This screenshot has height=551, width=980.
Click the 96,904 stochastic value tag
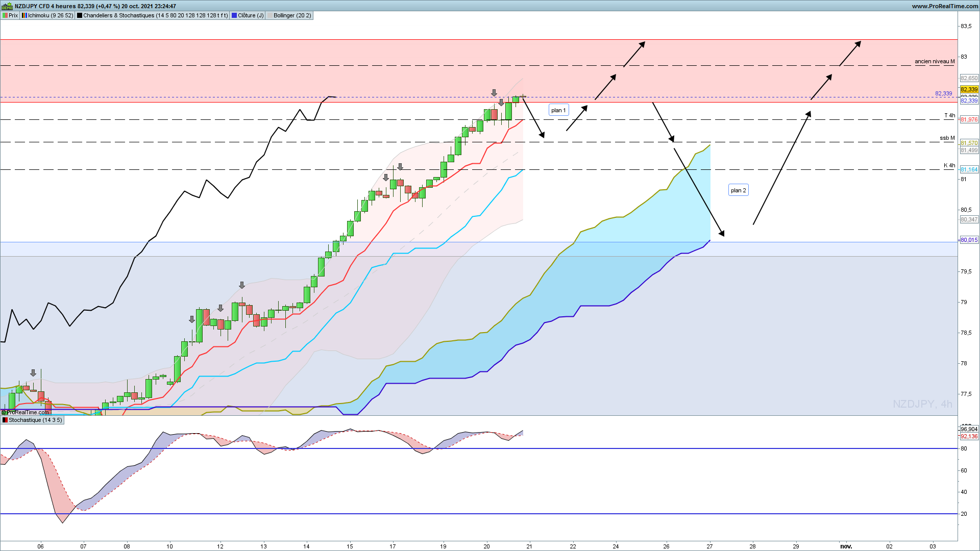pos(969,429)
